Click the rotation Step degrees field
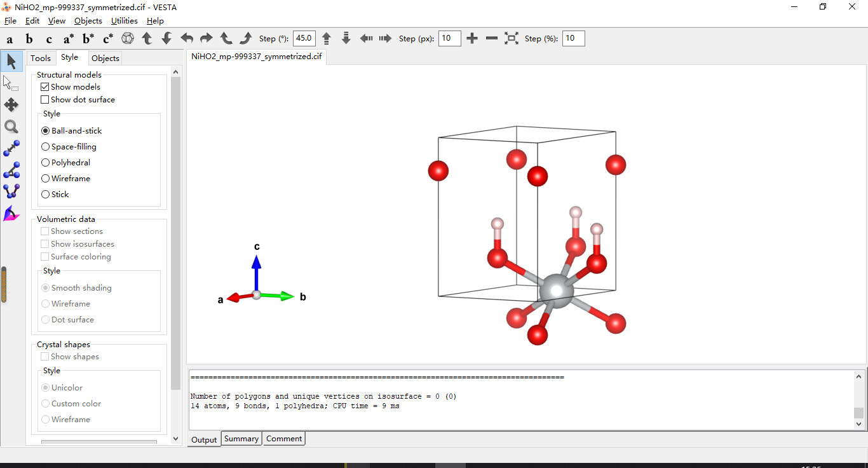Screen dimensions: 868x468 [304, 38]
